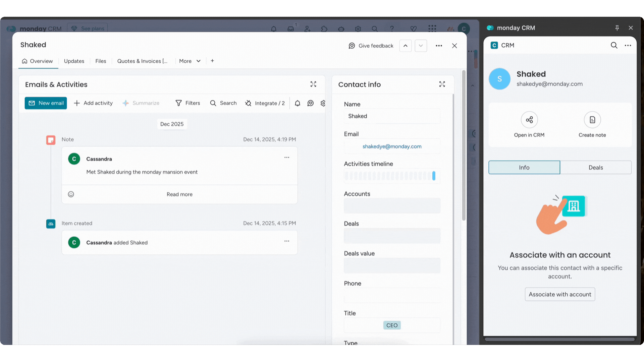Open the Quotes & Invoices tab
Image resolution: width=644 pixels, height=362 pixels.
pos(142,61)
